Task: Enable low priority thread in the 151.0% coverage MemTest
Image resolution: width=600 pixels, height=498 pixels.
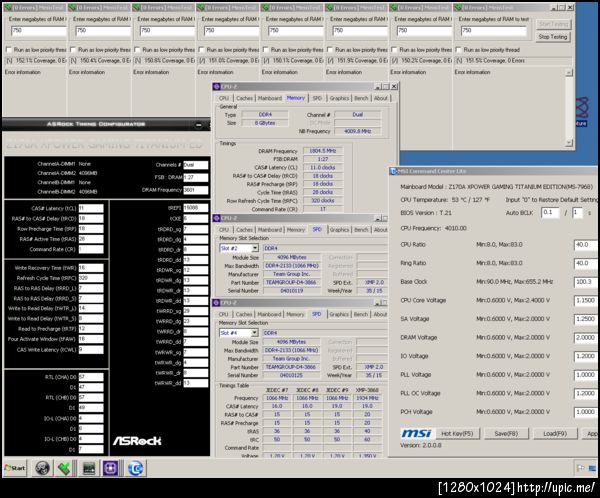Action: tap(201, 50)
